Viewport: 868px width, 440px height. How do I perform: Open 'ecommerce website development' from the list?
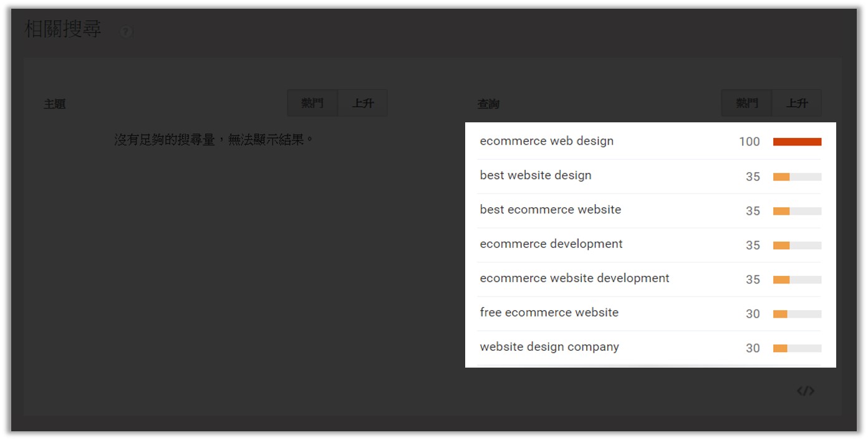(575, 278)
